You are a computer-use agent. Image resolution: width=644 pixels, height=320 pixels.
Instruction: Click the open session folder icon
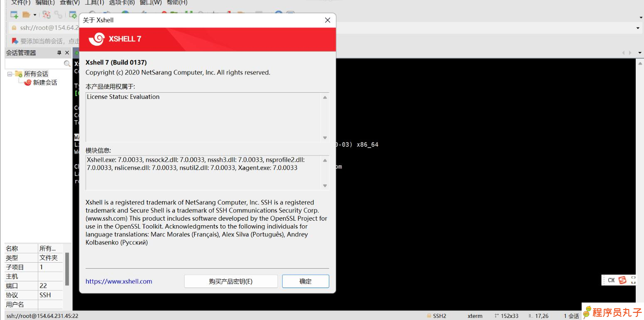(x=26, y=15)
